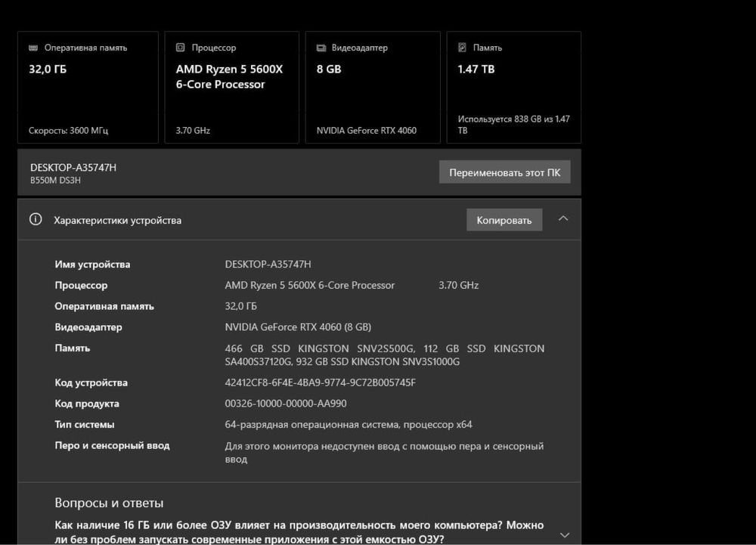Image resolution: width=756 pixels, height=545 pixels.
Task: Open the Память 1.47 TB card
Action: [x=514, y=87]
